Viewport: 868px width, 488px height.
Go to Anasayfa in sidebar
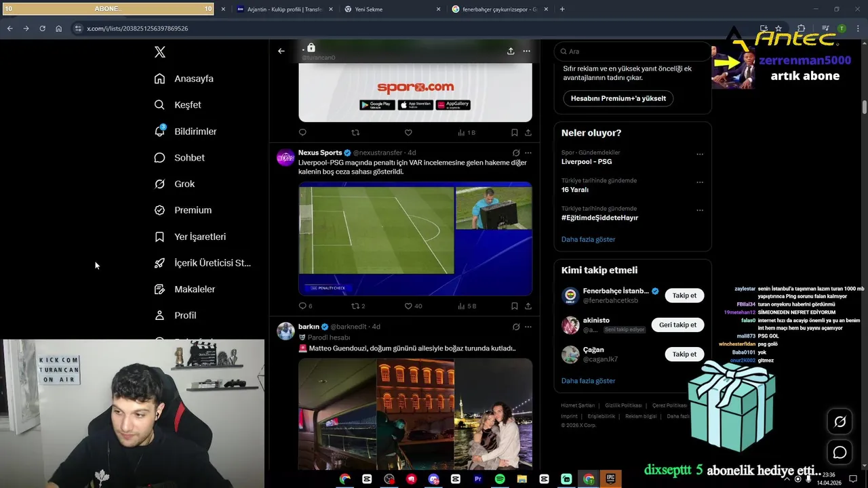click(x=184, y=79)
